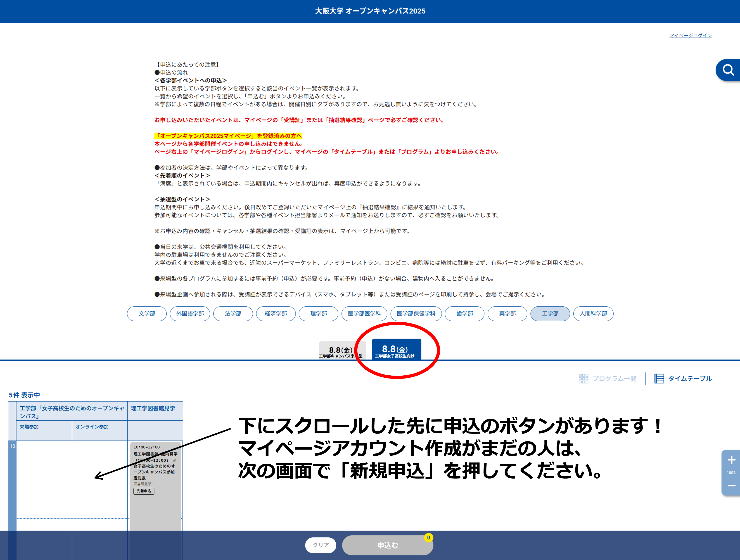Click the 申込む button
The image size is (740, 560).
pos(387,545)
